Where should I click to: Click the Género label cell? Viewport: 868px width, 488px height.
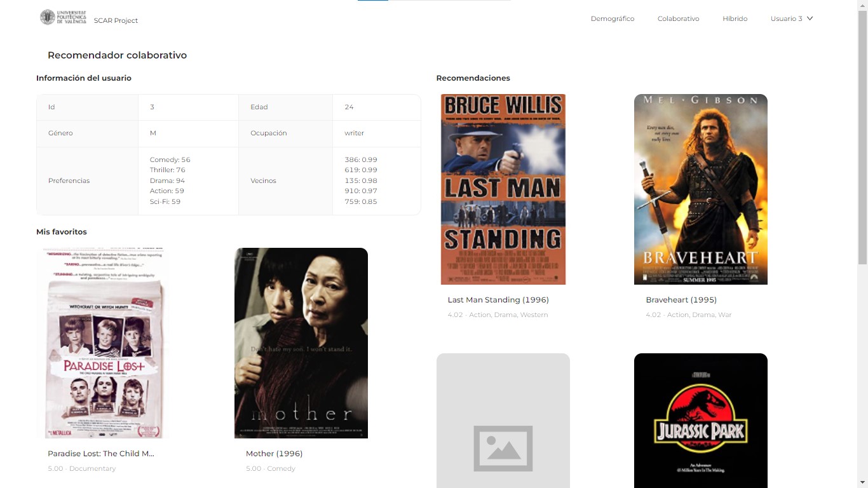tap(87, 133)
